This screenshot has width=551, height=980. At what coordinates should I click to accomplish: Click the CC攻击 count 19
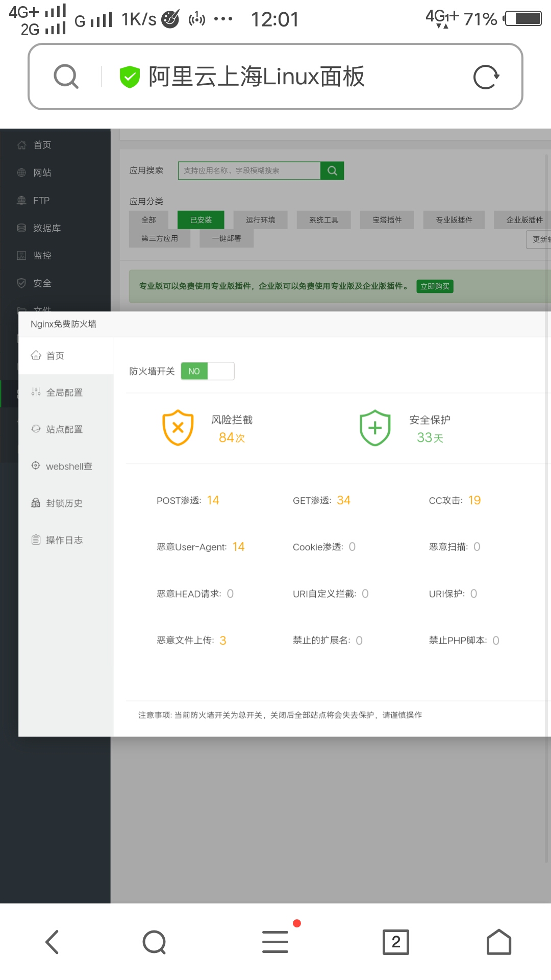click(474, 500)
